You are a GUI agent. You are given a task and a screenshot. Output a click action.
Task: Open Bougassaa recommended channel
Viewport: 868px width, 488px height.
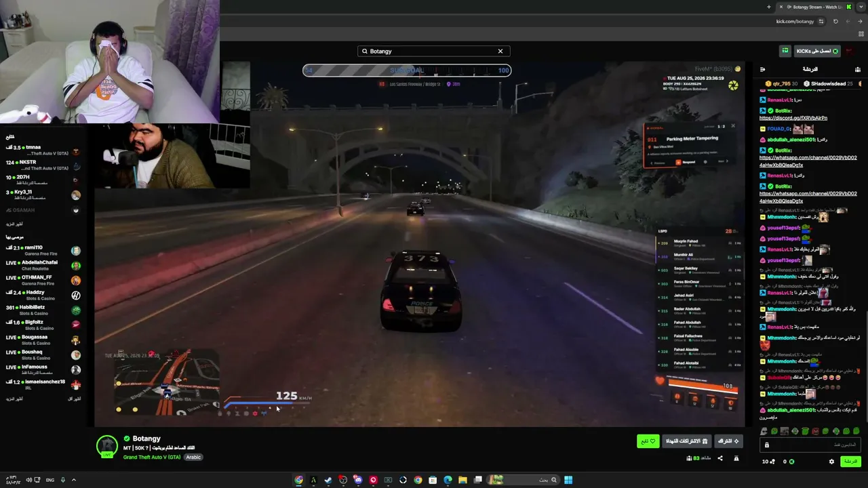click(42, 340)
